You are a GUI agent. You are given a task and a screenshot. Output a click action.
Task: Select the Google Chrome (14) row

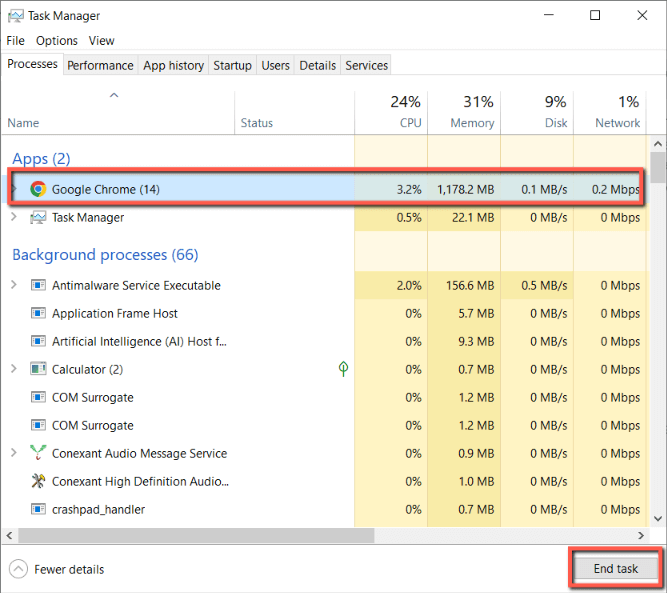[326, 189]
